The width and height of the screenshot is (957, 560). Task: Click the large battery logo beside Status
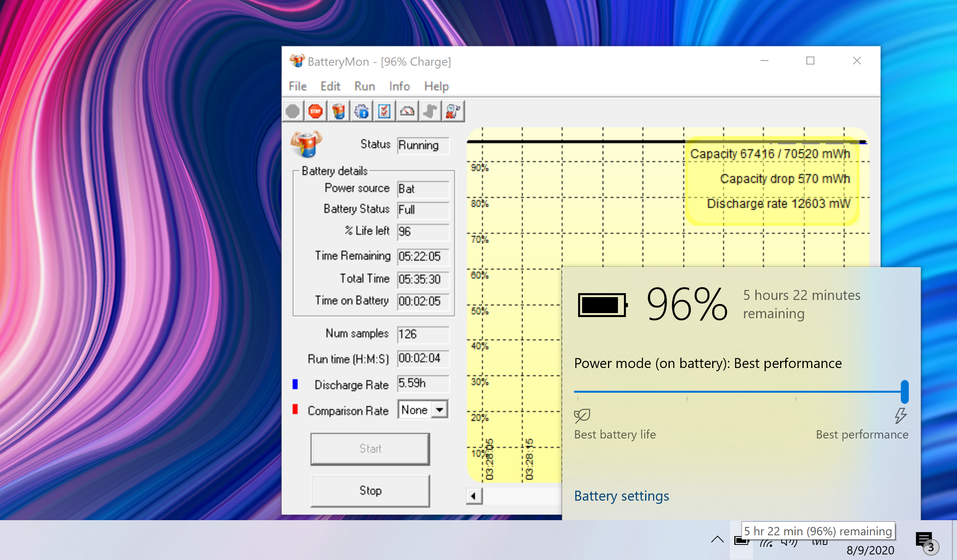tap(306, 144)
